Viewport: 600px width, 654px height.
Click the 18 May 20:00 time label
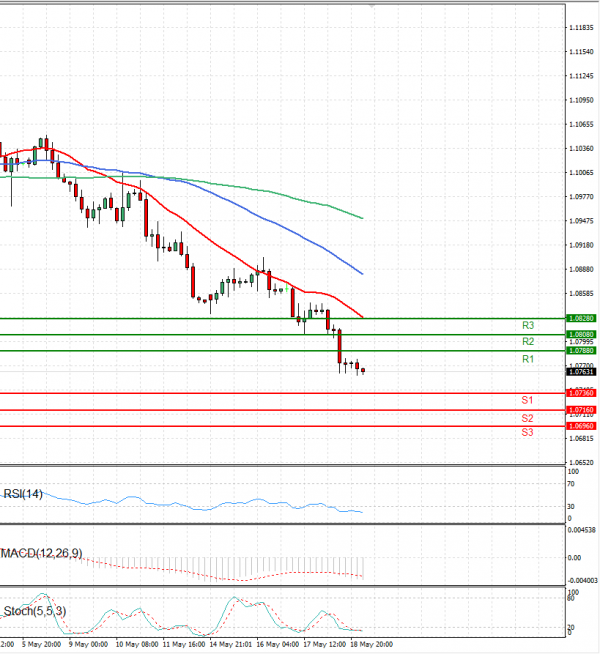372,644
